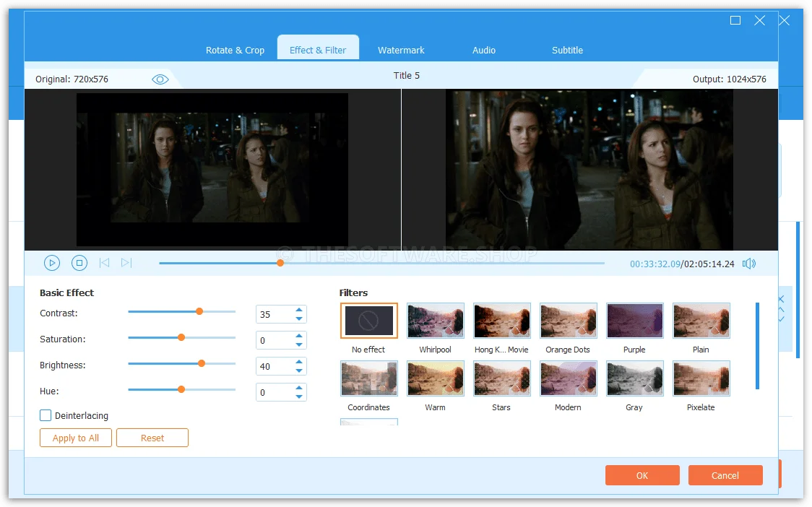Close the edit dialog window
Screen dimensions: 812x507
(x=760, y=20)
